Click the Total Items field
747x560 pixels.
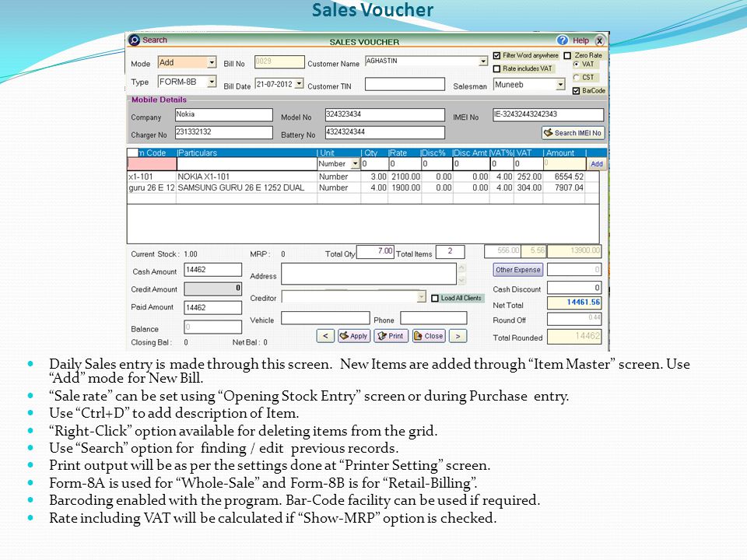[x=450, y=251]
